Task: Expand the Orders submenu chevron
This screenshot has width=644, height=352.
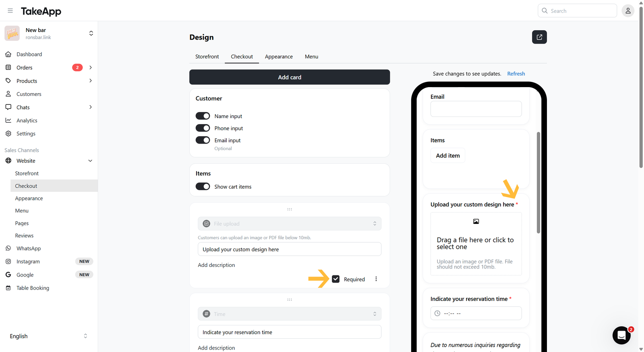Action: pos(91,67)
